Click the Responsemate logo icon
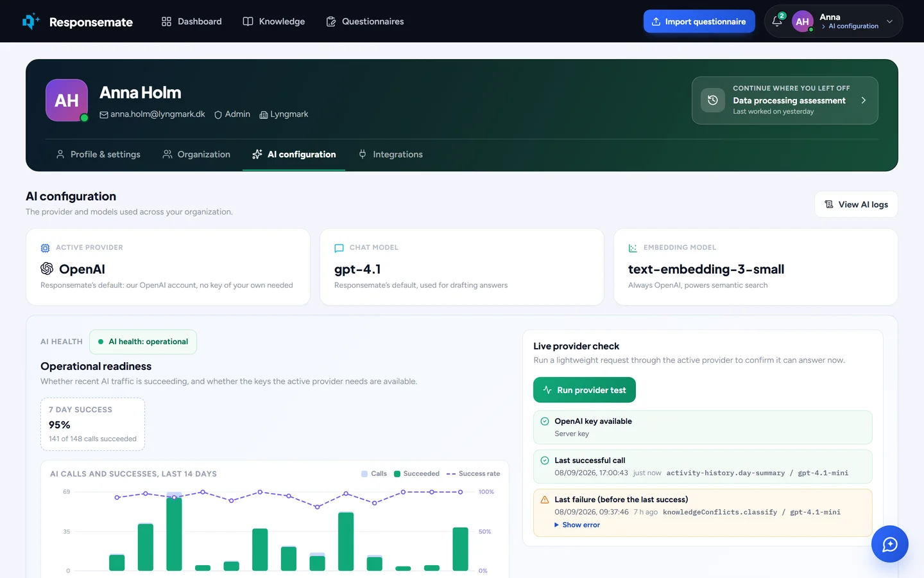 [x=31, y=21]
